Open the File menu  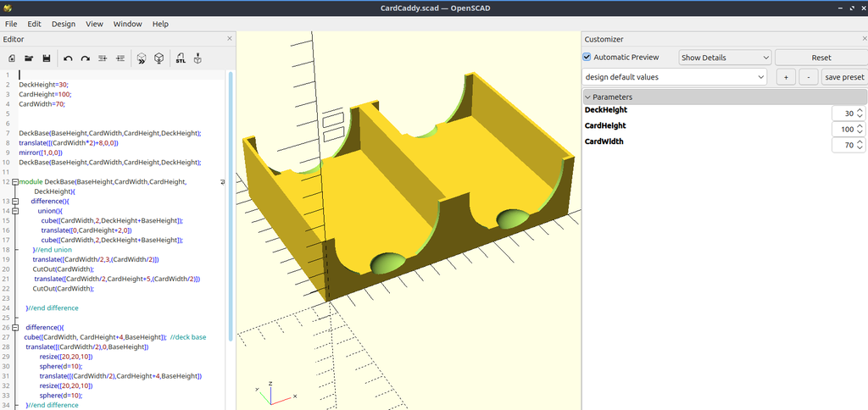click(11, 24)
